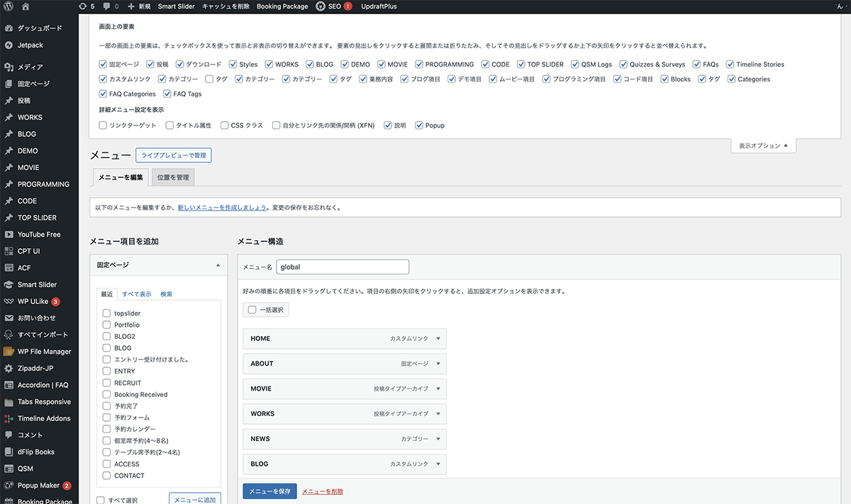
Task: Open the WP File Manager folder icon
Action: (9, 352)
